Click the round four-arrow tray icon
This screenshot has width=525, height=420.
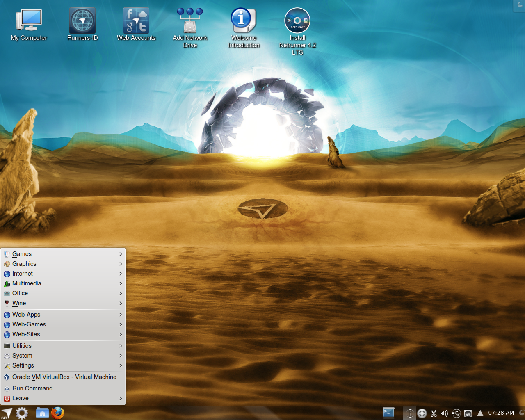[422, 413]
